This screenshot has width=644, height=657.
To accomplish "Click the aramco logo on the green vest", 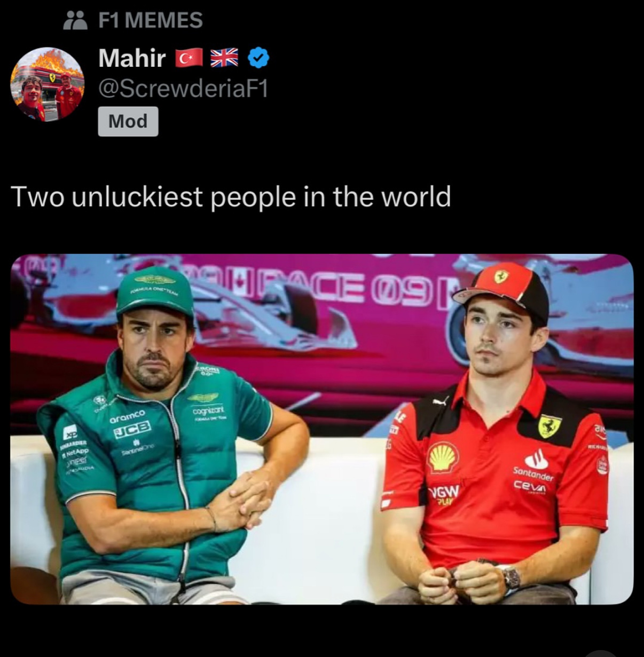I will tap(127, 416).
